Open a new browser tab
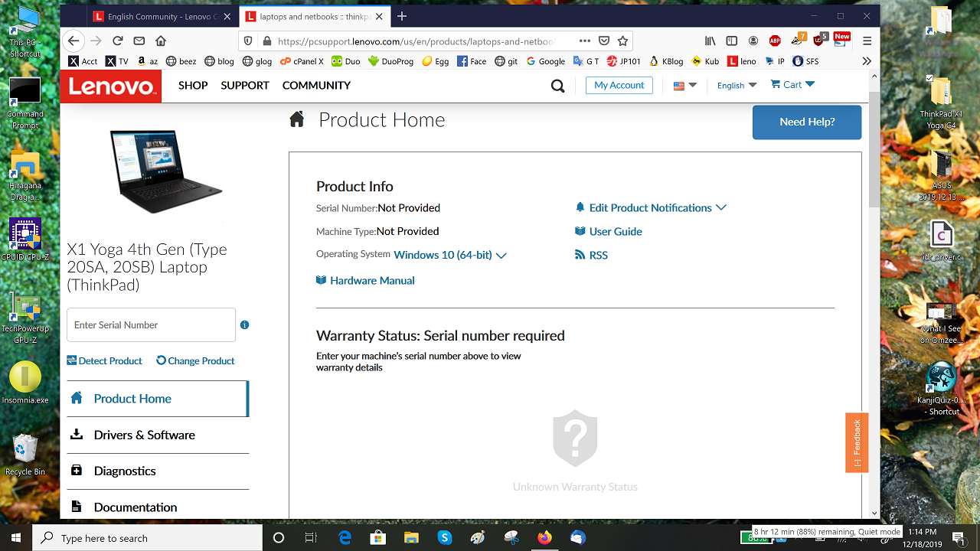 coord(402,16)
